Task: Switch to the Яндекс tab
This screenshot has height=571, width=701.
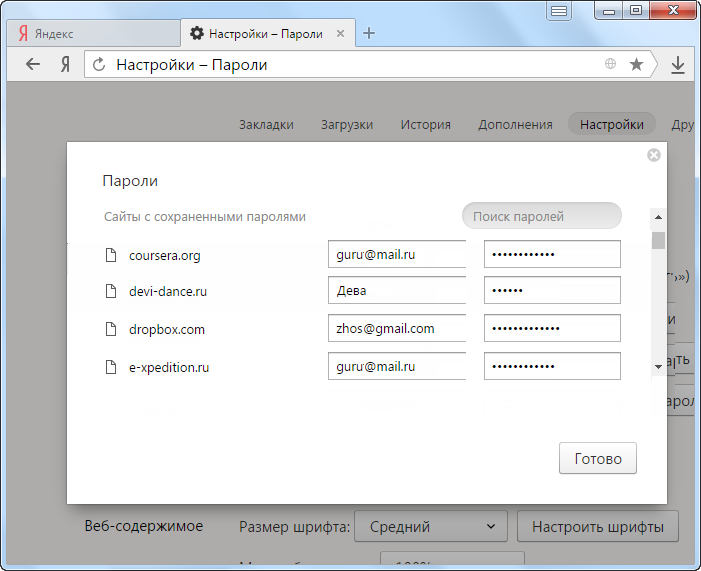Action: click(x=93, y=33)
